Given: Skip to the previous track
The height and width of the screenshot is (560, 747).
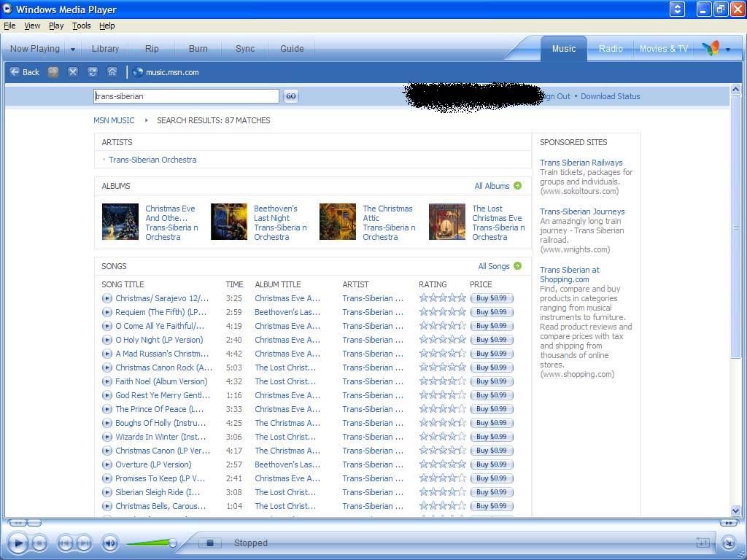Looking at the screenshot, I should pos(65,542).
